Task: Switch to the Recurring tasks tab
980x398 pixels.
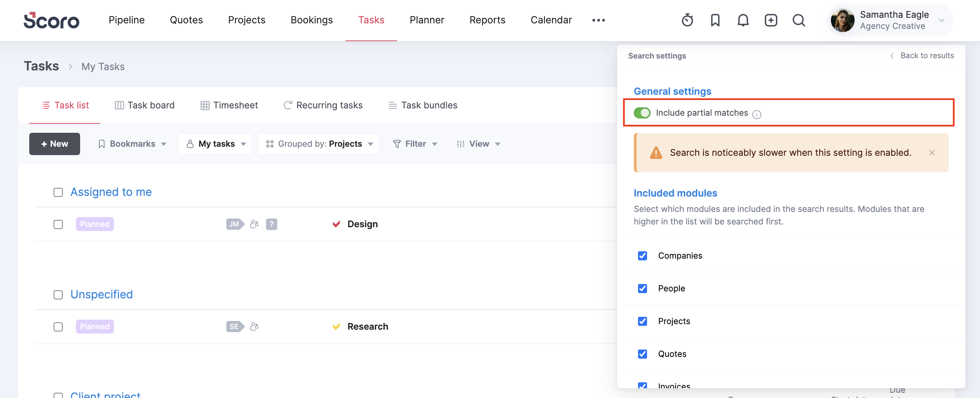Action: [x=323, y=106]
